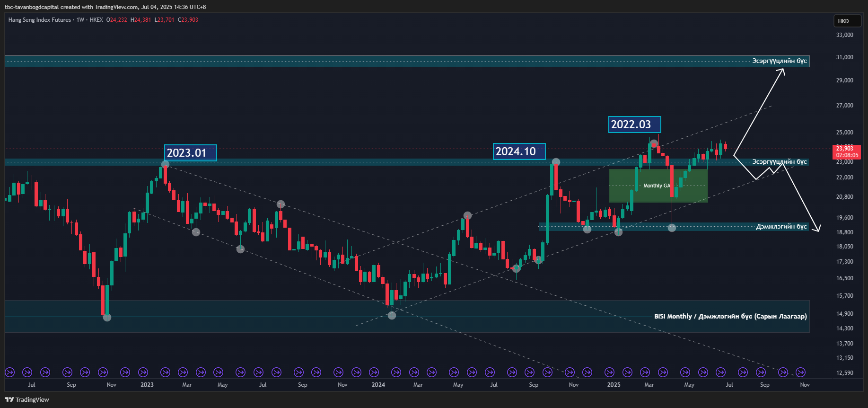Image resolution: width=868 pixels, height=408 pixels.
Task: Click the bar countdown timer 02:08:05
Action: (x=847, y=155)
